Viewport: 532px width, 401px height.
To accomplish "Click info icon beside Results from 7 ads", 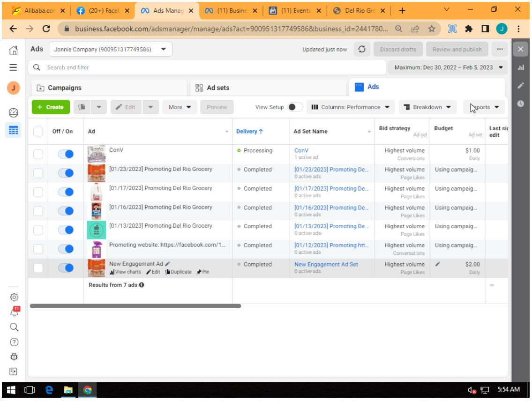I will point(142,285).
